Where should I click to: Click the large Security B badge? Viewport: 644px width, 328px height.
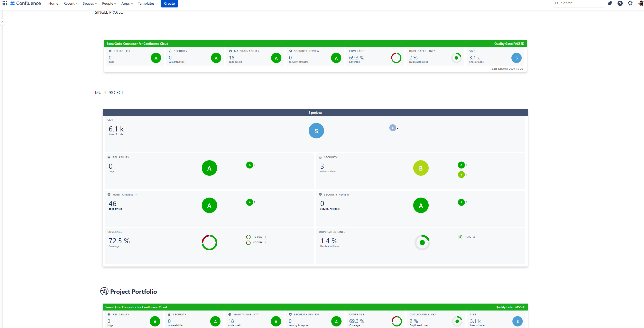(x=421, y=168)
